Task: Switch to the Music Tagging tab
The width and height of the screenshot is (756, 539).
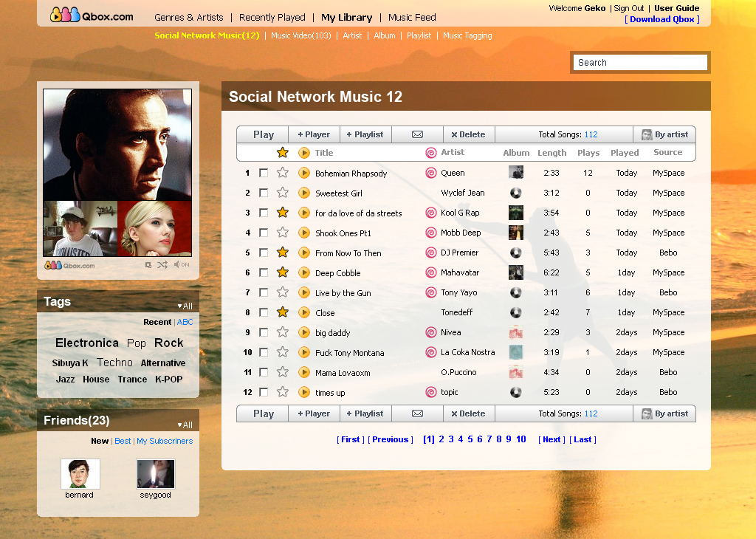Action: (467, 35)
